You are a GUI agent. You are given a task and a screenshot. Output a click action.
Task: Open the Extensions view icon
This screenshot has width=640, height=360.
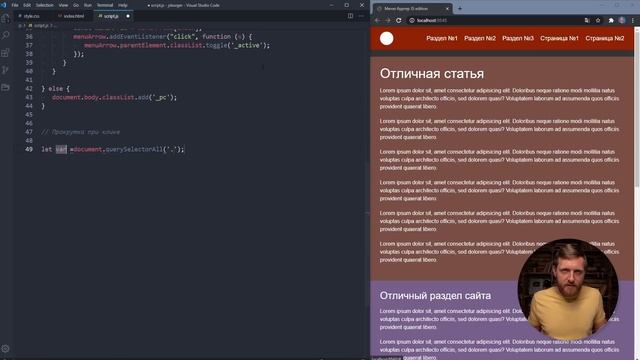[x=5, y=53]
